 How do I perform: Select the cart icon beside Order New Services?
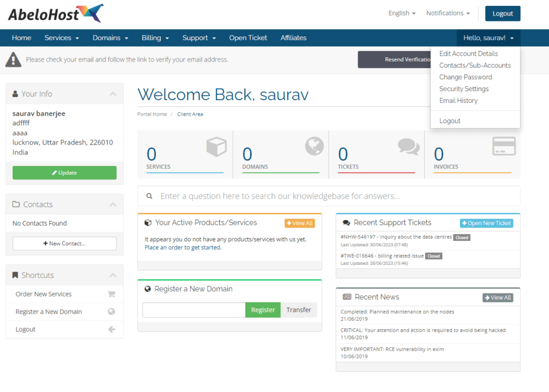tap(110, 294)
